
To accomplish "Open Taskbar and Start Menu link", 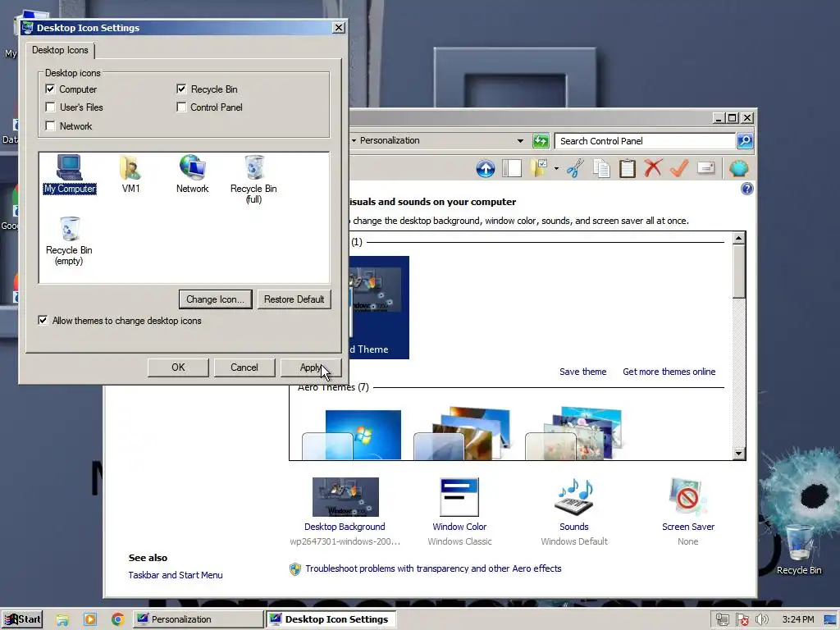I will click(x=176, y=575).
